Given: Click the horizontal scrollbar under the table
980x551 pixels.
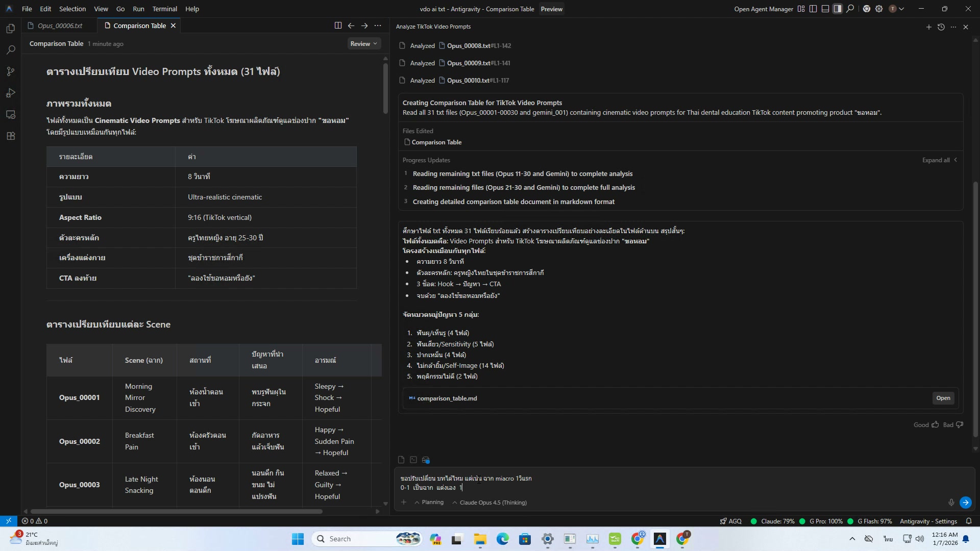Looking at the screenshot, I should click(176, 511).
